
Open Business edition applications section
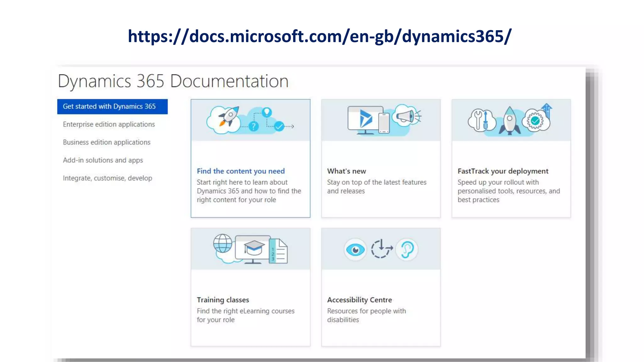[x=107, y=142]
